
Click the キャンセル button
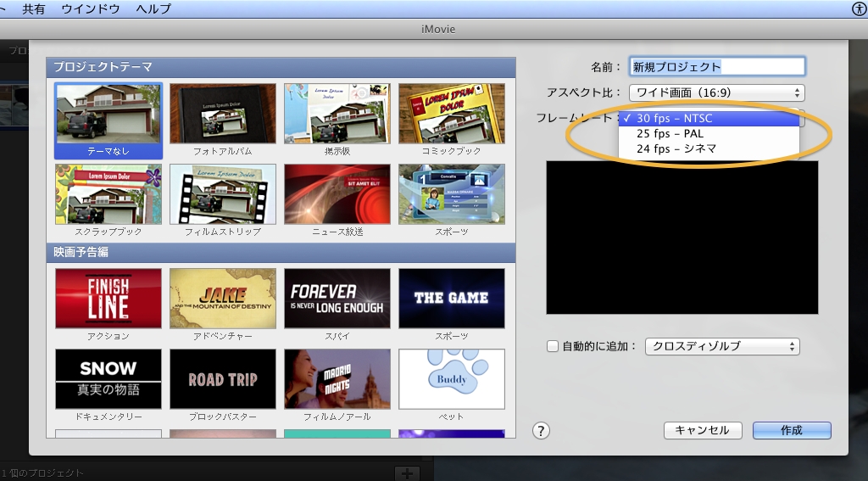tap(702, 430)
